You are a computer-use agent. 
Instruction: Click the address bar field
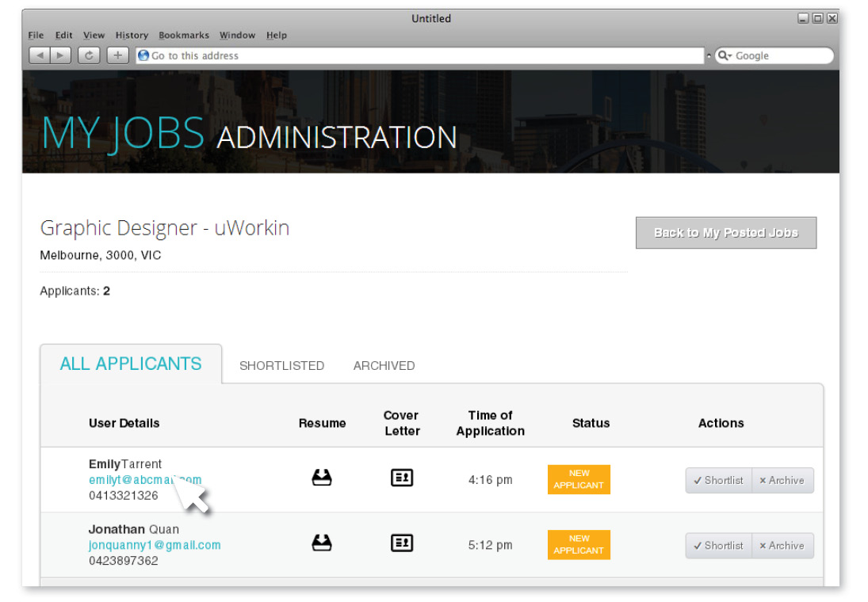click(x=420, y=56)
